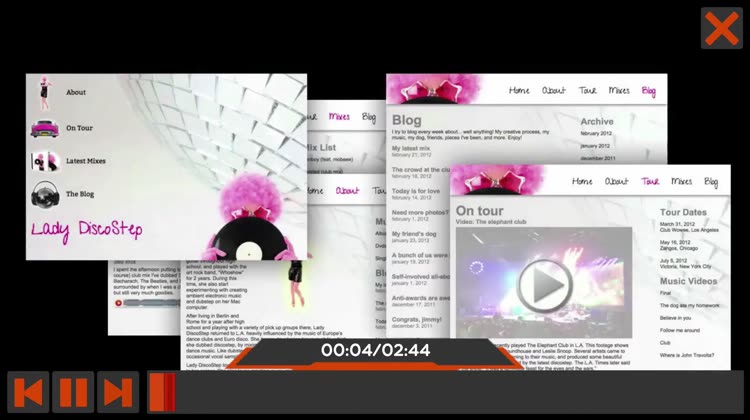Skip to the previous video

coord(28,392)
